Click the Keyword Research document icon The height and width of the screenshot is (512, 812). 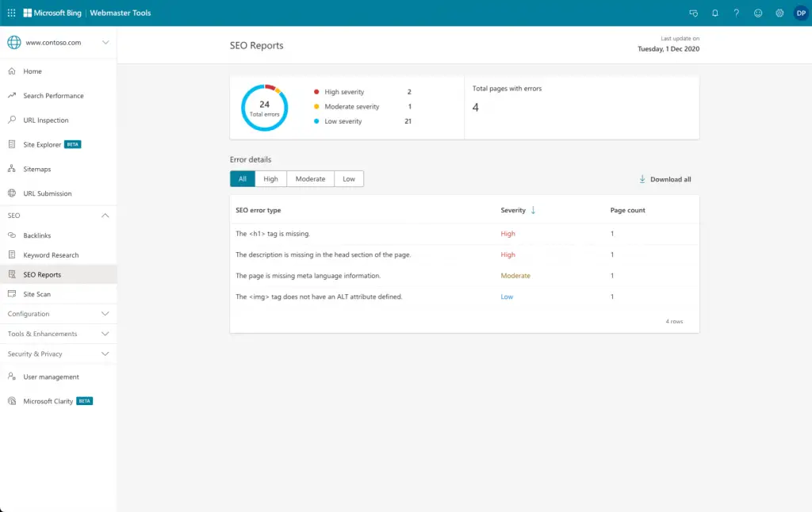pyautogui.click(x=12, y=254)
